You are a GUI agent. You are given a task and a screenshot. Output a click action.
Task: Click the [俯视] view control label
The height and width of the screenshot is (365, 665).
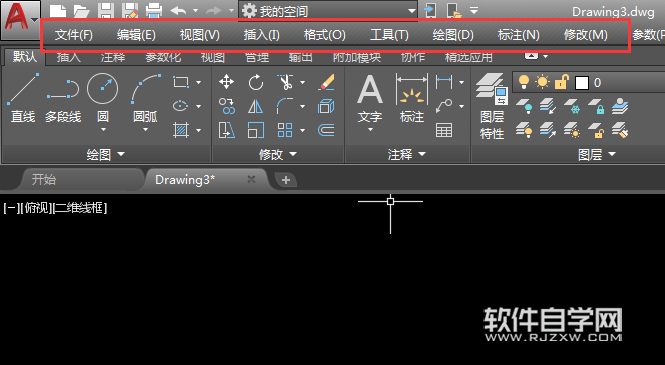(x=36, y=208)
